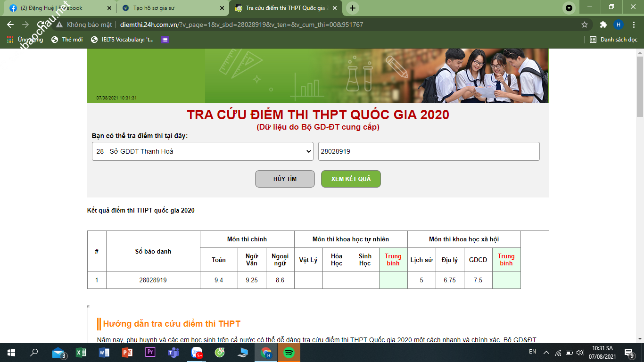Click the XEM KẾT QUẢ button
The height and width of the screenshot is (362, 644).
pos(351,179)
